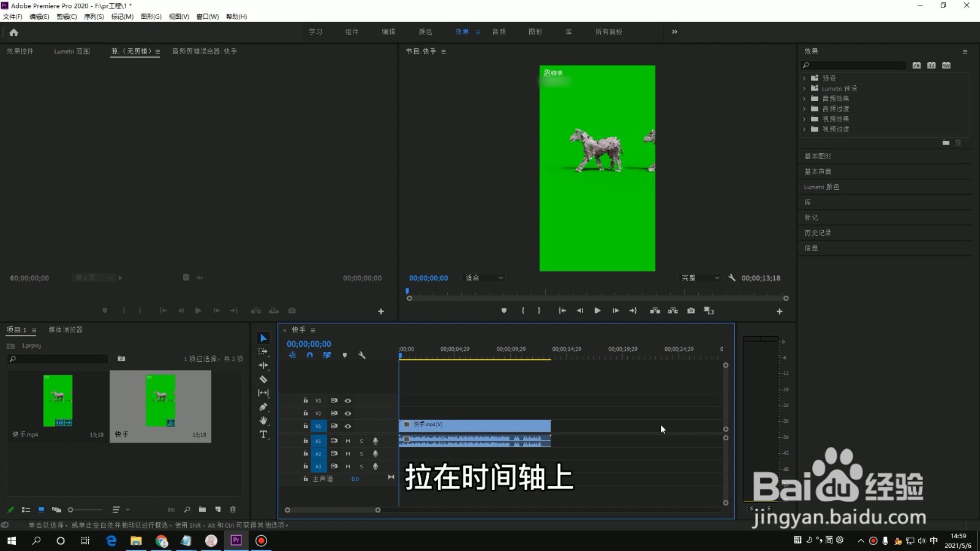Solo audio track A2

tap(361, 454)
